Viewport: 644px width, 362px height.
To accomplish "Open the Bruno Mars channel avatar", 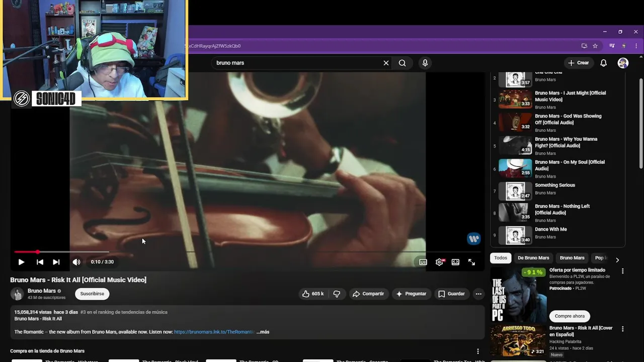I will (x=17, y=294).
